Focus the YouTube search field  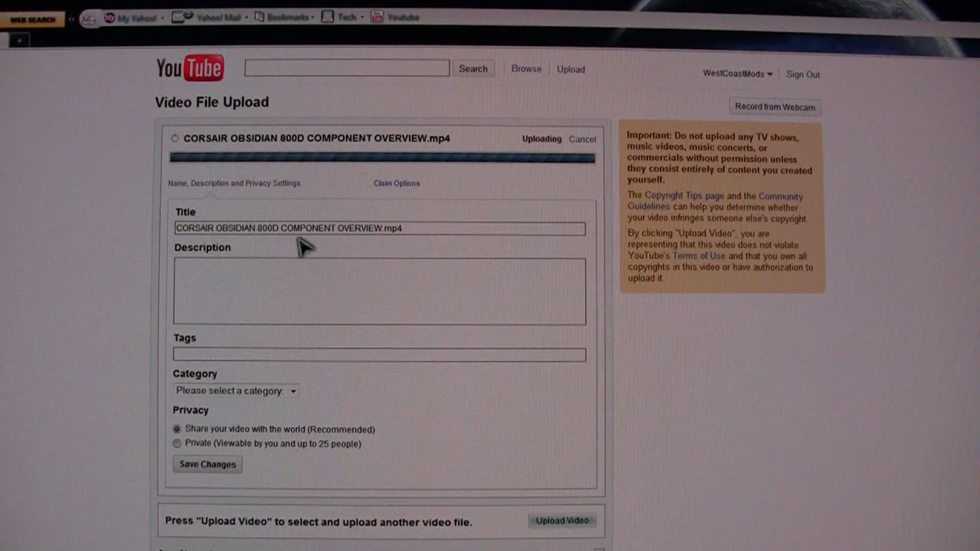coord(347,68)
